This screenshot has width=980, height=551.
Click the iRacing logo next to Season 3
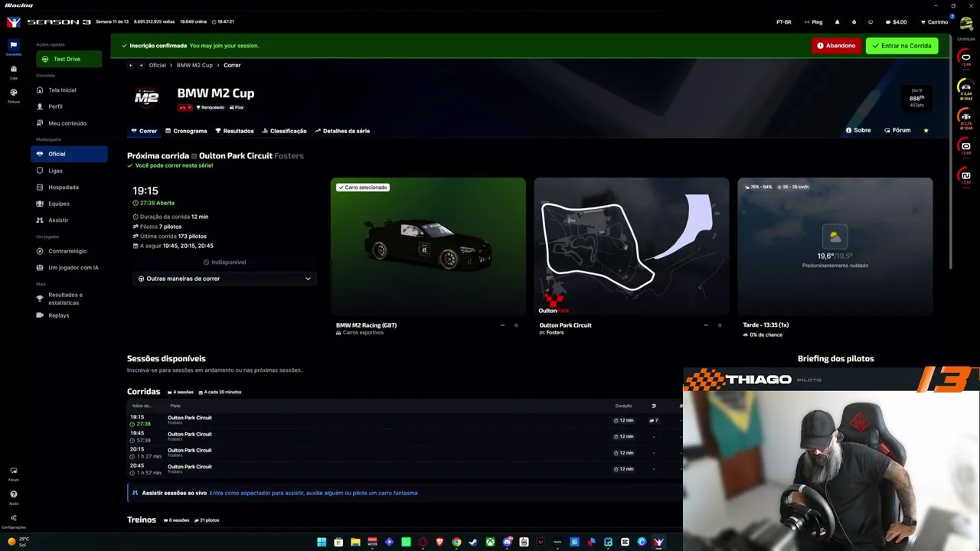tap(13, 21)
